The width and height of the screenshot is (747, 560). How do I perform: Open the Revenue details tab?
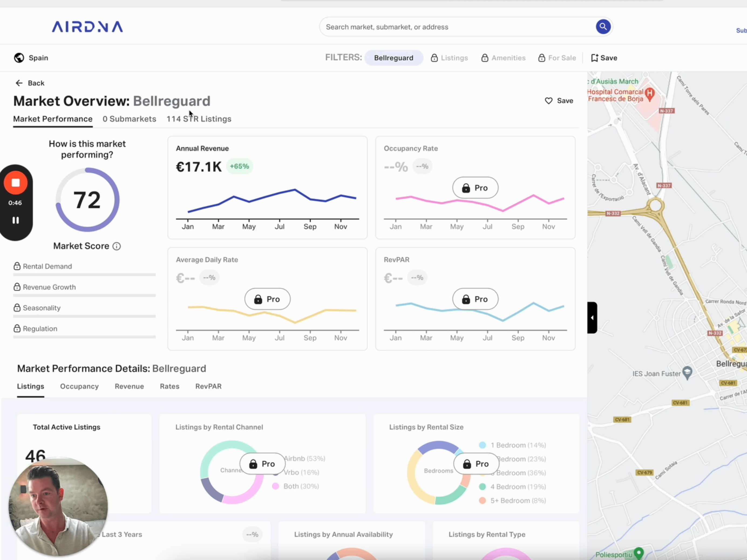point(129,387)
